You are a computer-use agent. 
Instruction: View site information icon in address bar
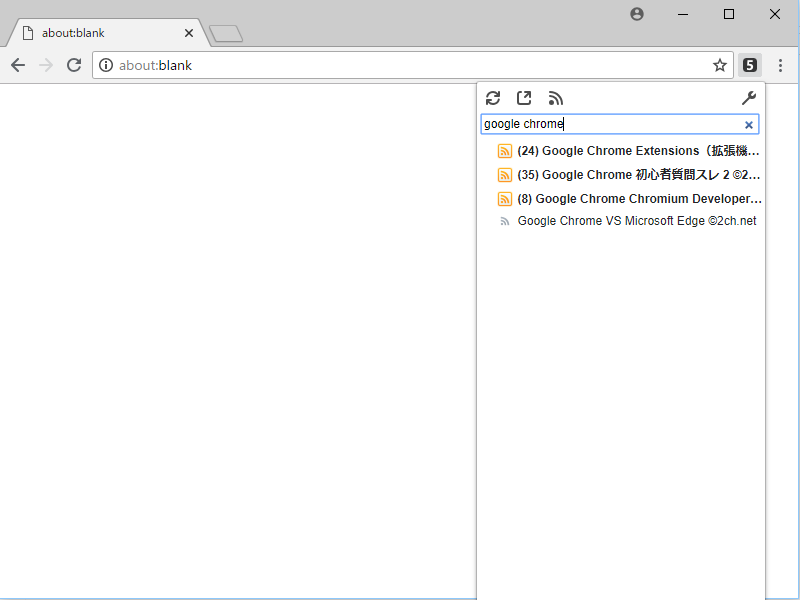tap(106, 65)
